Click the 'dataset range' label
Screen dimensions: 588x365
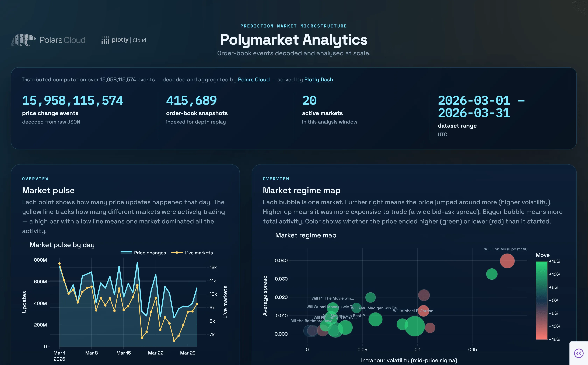pos(457,126)
